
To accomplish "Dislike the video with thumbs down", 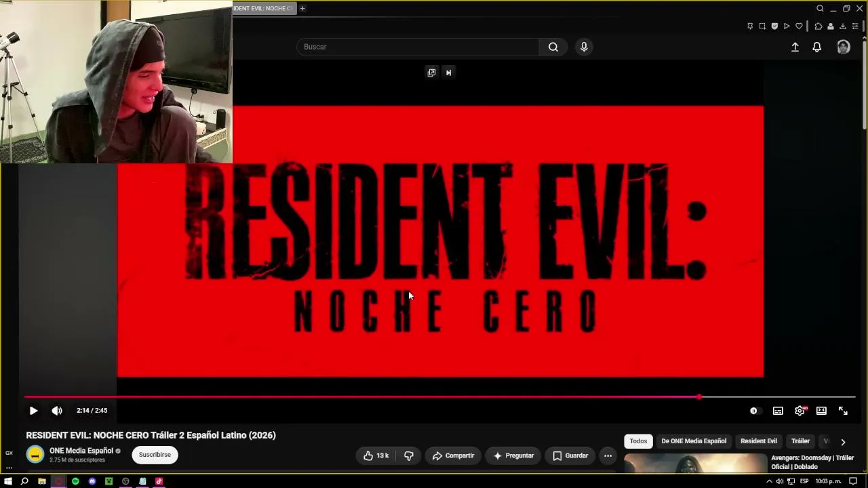I will tap(408, 455).
